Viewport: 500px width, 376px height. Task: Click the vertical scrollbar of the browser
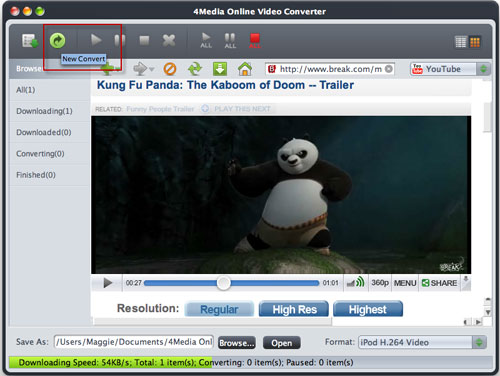point(487,117)
